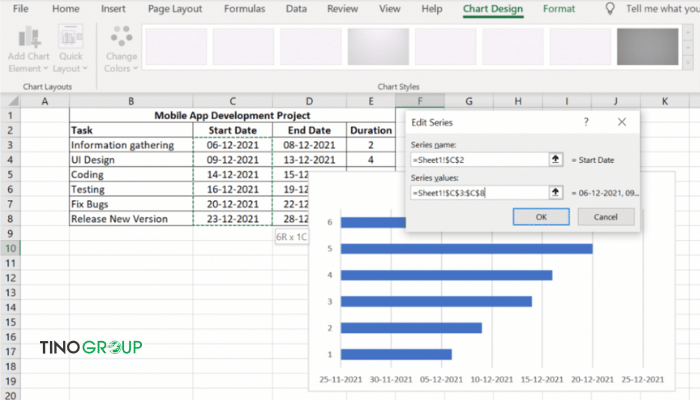Screen dimensions: 700x400
Task: Expand the Chart Styles gallery
Action: tap(688, 63)
